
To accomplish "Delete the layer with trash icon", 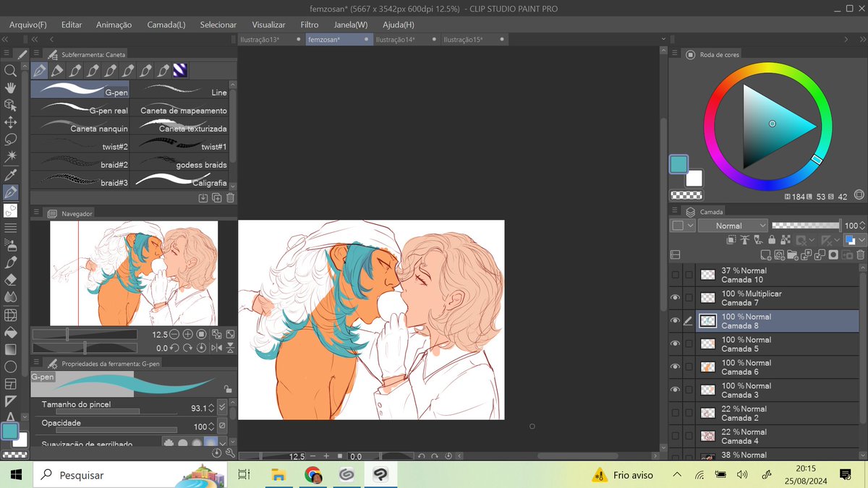I will coord(861,254).
